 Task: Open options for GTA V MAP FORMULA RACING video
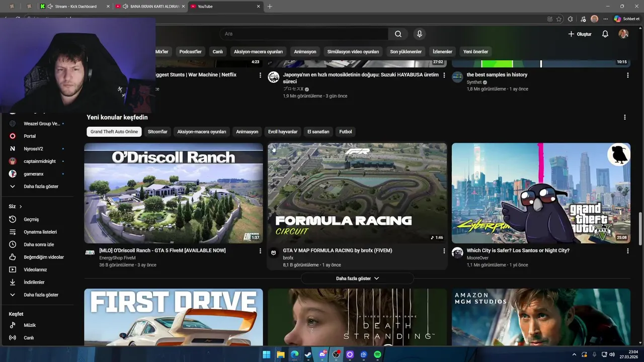[x=444, y=250]
